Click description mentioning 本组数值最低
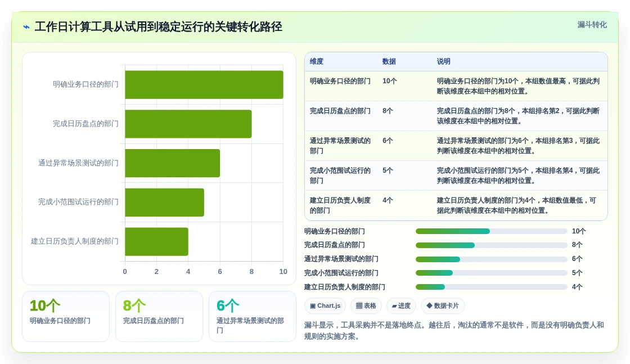Screen dimensions: 630x364 (517, 205)
